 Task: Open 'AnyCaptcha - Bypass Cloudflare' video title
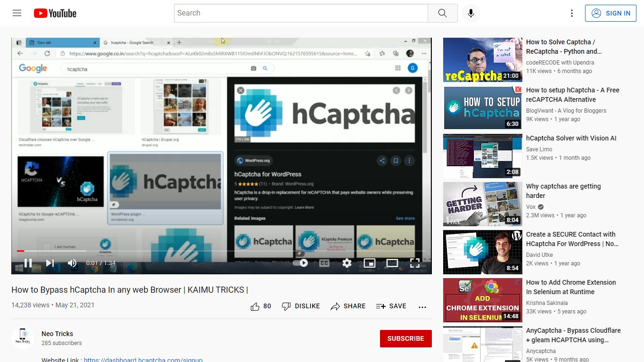573,335
